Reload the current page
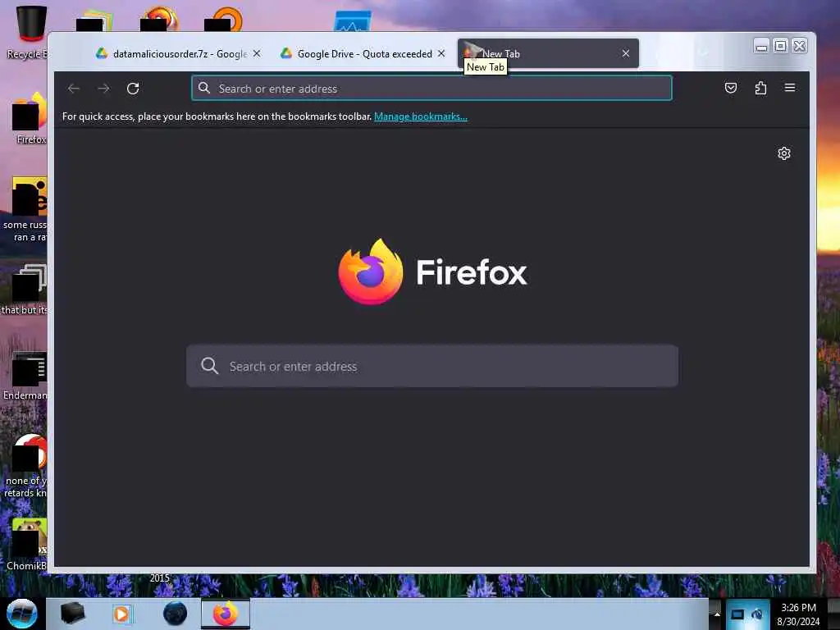Viewport: 840px width, 630px height. pos(133,89)
